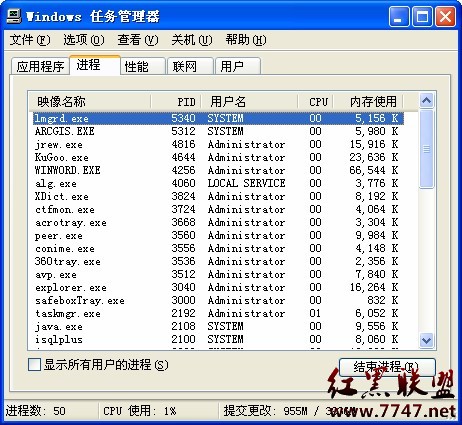Click memory value 23,636 K
Viewport: 462px width, 425px height.
coord(373,157)
